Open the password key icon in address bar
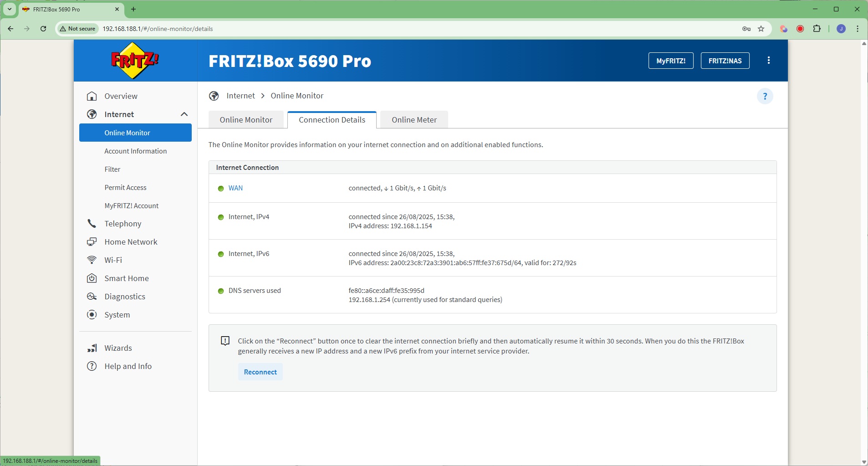The height and width of the screenshot is (466, 868). coord(746,29)
